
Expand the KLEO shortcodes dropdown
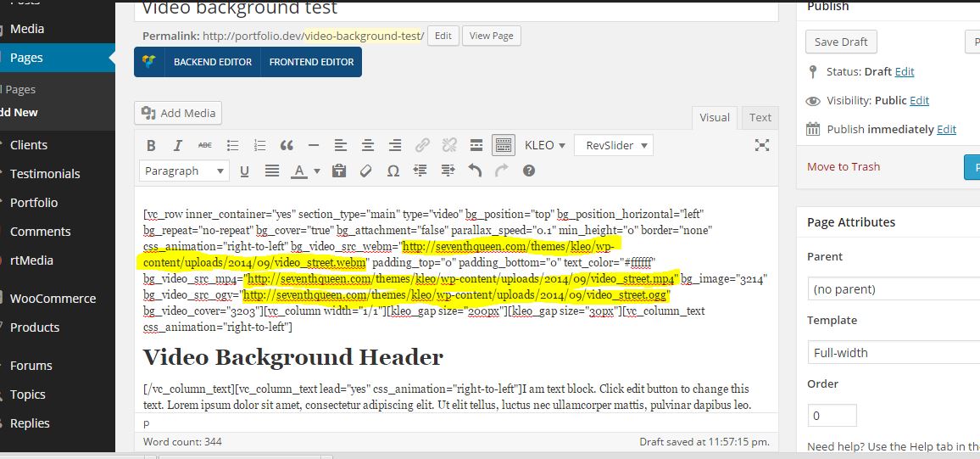click(545, 145)
